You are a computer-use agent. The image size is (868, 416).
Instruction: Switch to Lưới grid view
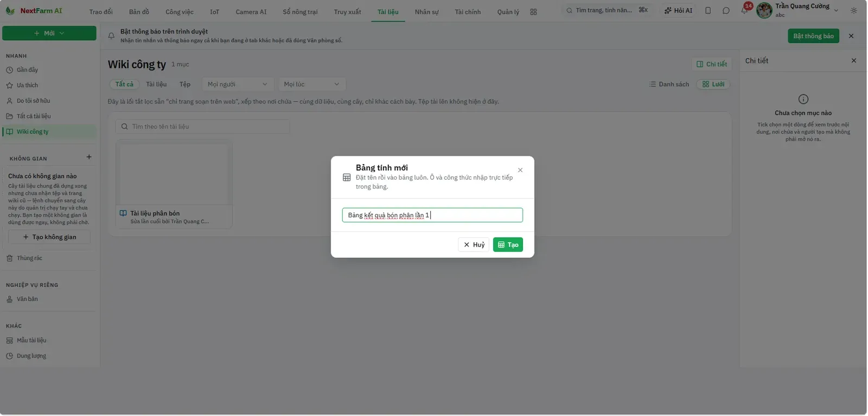[713, 84]
